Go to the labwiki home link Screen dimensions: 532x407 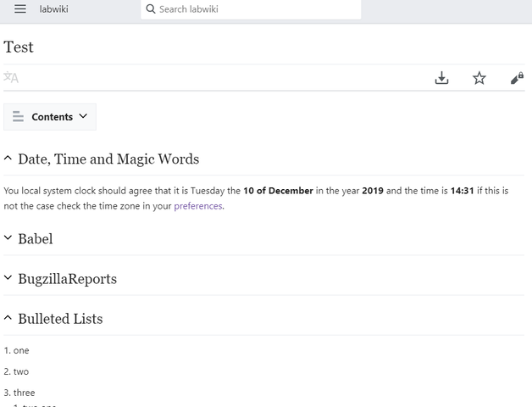(53, 9)
